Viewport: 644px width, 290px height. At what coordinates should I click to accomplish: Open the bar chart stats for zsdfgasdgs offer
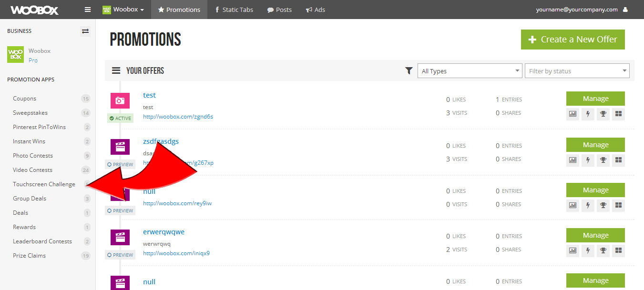572,160
